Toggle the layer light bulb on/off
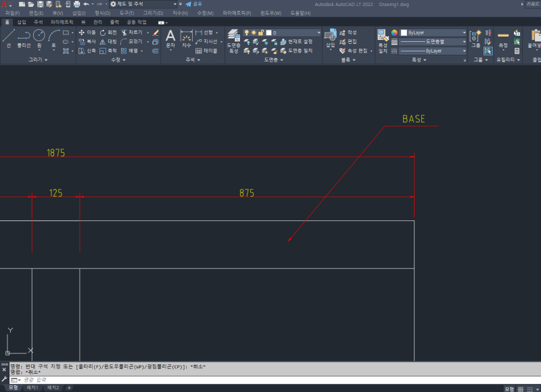Image resolution: width=541 pixels, height=392 pixels. click(247, 32)
